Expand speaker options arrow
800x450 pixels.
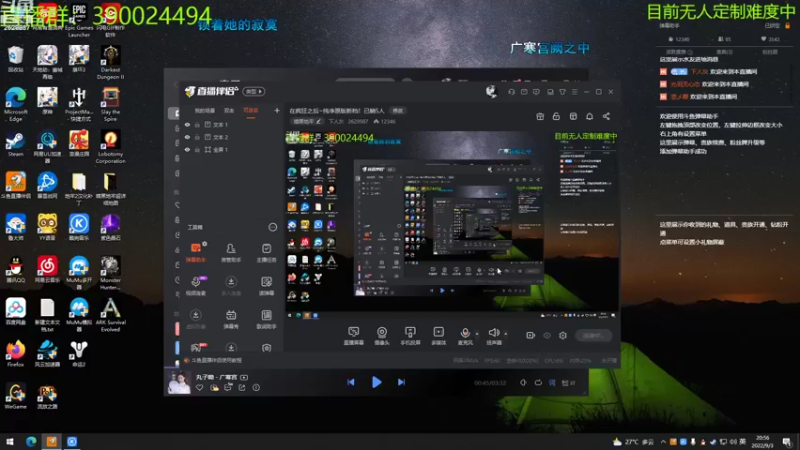pos(506,334)
